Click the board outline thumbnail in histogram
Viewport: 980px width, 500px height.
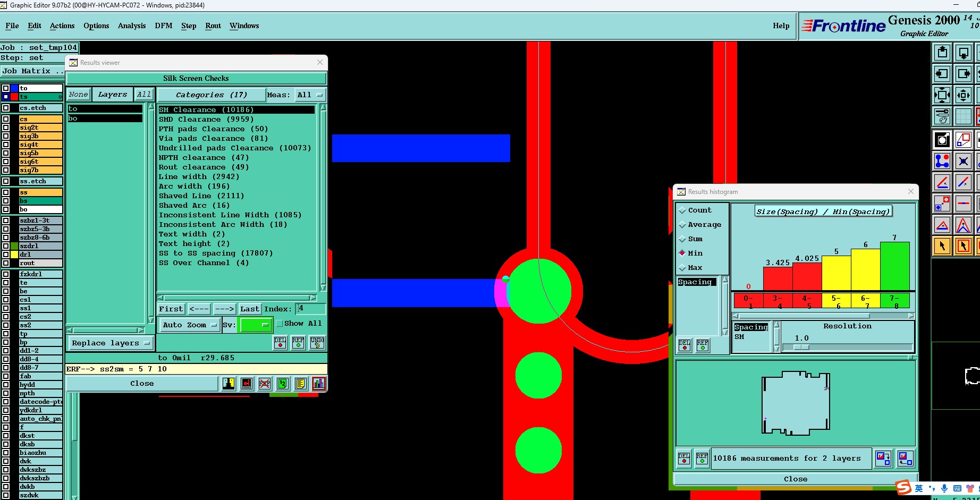click(796, 403)
